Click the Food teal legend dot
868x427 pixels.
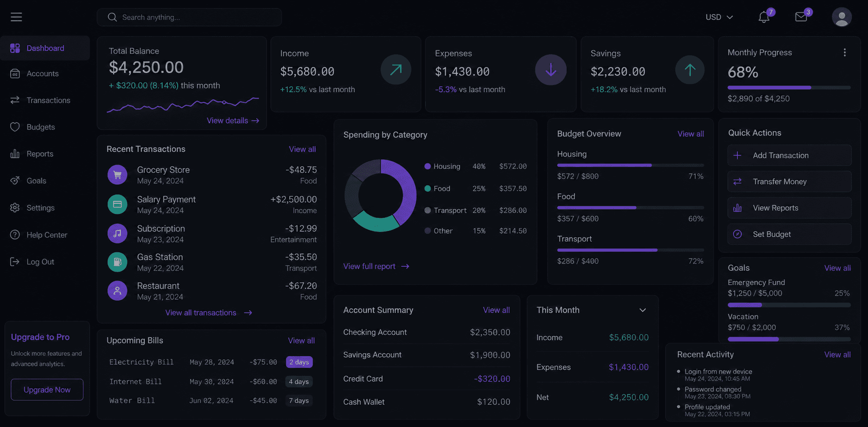pos(428,189)
